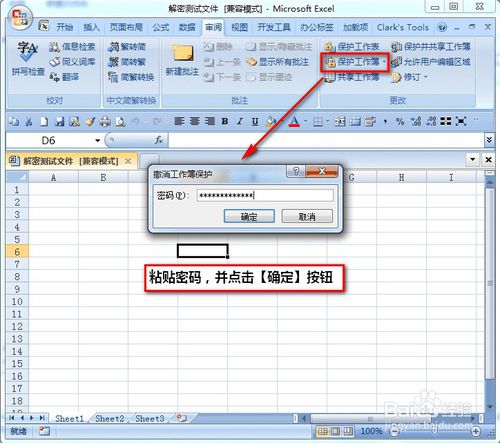Click the Format Painter brush icon
This screenshot has height=443, width=500.
(90, 122)
